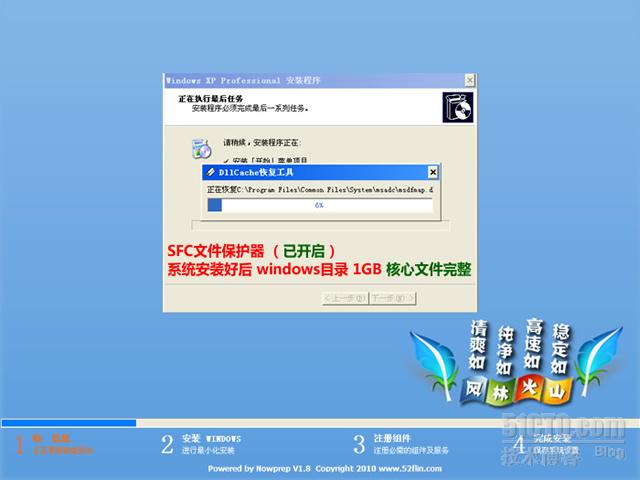Click the 风林火山 flag logo

[x=517, y=391]
